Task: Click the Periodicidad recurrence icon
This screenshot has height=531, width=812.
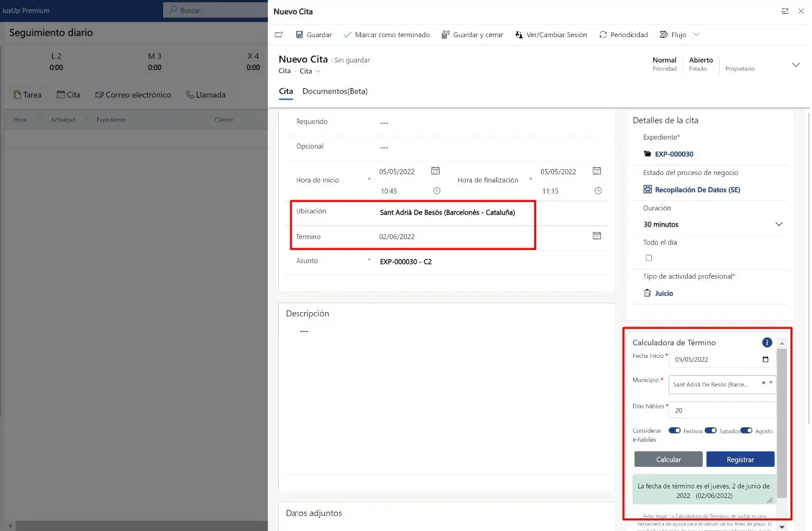Action: tap(602, 35)
